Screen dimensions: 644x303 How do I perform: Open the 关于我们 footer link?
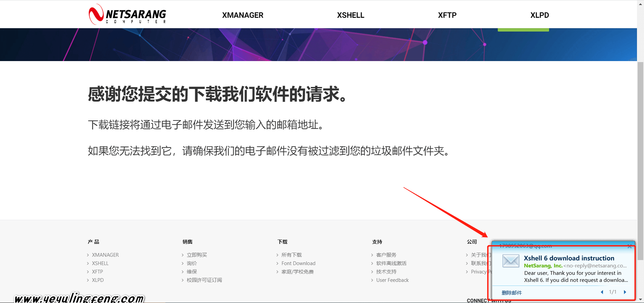click(481, 255)
